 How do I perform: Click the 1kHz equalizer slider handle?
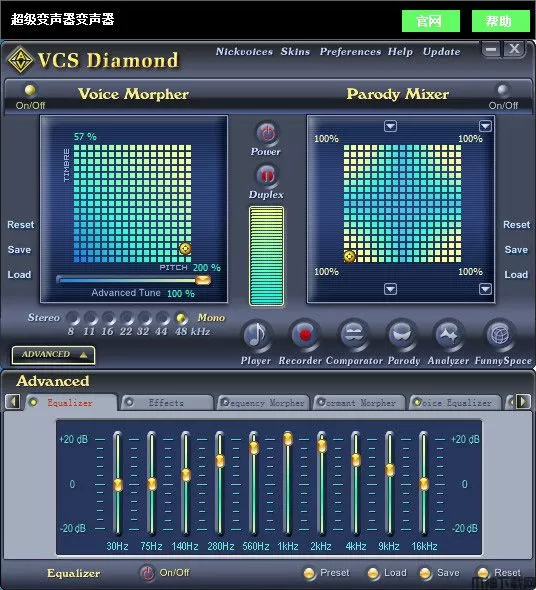pos(288,439)
